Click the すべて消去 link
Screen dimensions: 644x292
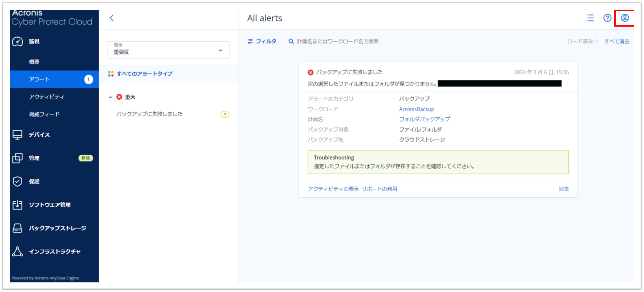click(616, 41)
